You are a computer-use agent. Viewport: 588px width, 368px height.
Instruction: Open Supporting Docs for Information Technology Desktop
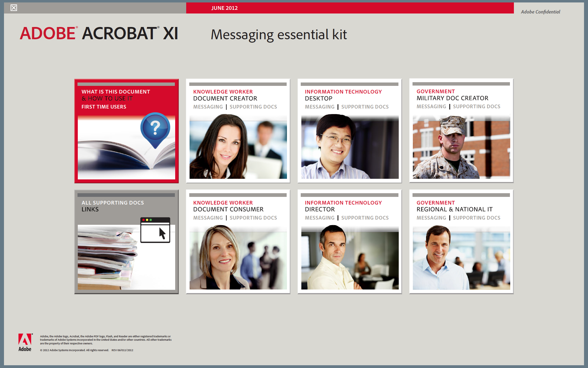tap(365, 107)
